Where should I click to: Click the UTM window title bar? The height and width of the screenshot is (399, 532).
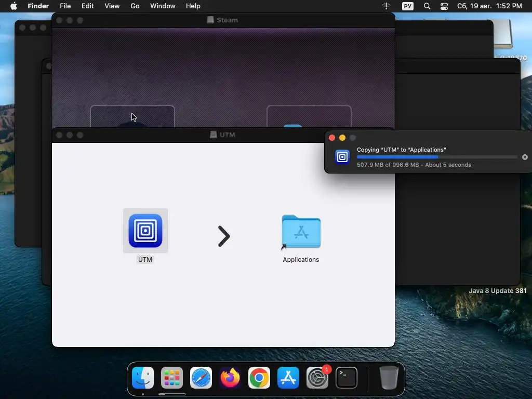[x=189, y=135]
